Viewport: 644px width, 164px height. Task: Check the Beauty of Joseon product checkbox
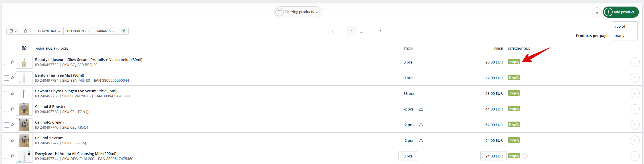[x=7, y=62]
